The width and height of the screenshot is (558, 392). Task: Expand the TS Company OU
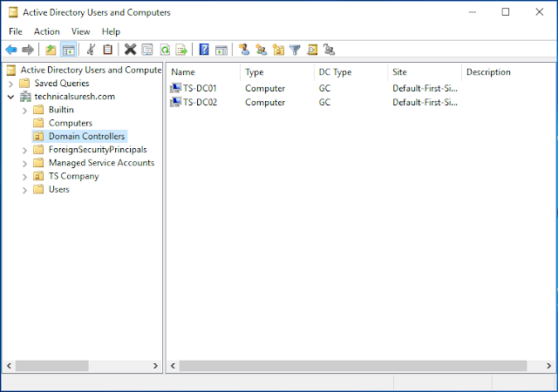click(24, 177)
